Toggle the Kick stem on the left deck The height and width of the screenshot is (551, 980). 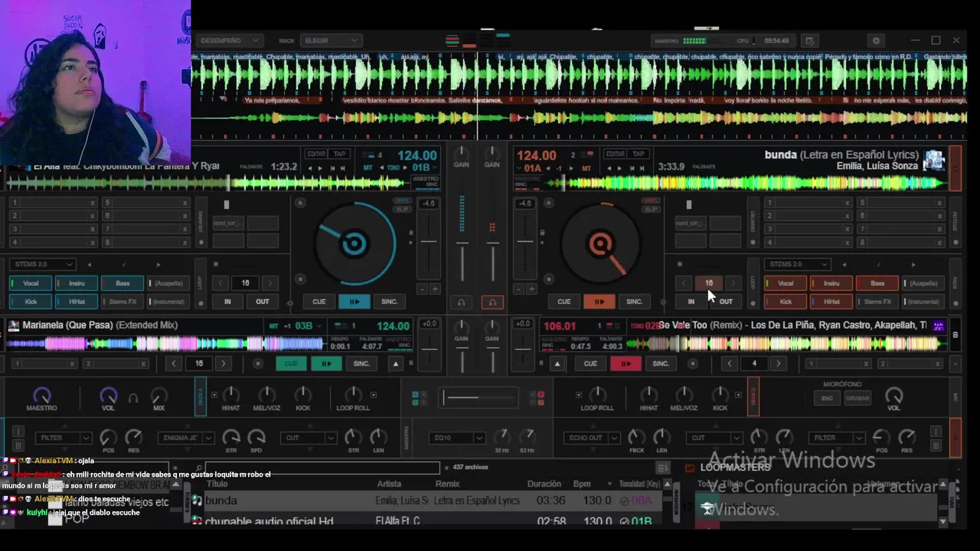coord(31,302)
